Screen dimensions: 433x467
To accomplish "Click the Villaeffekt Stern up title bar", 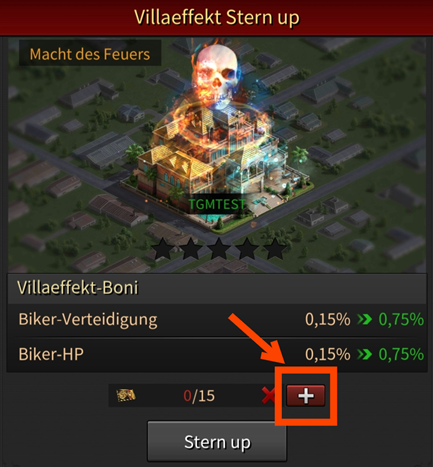I will click(217, 17).
